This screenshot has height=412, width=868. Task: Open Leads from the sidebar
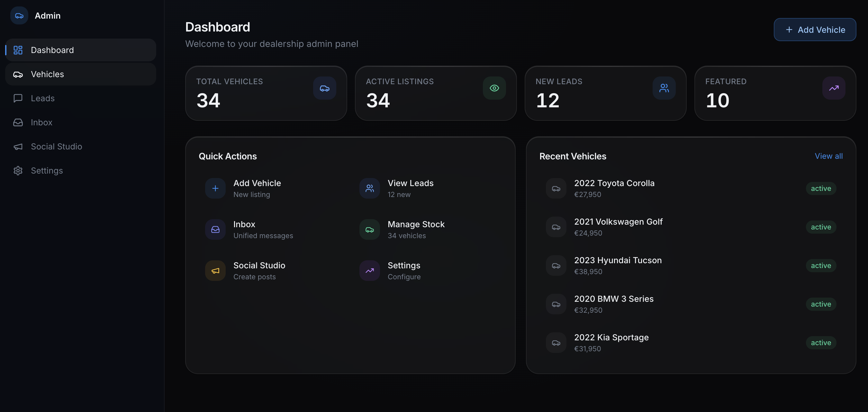(81, 98)
